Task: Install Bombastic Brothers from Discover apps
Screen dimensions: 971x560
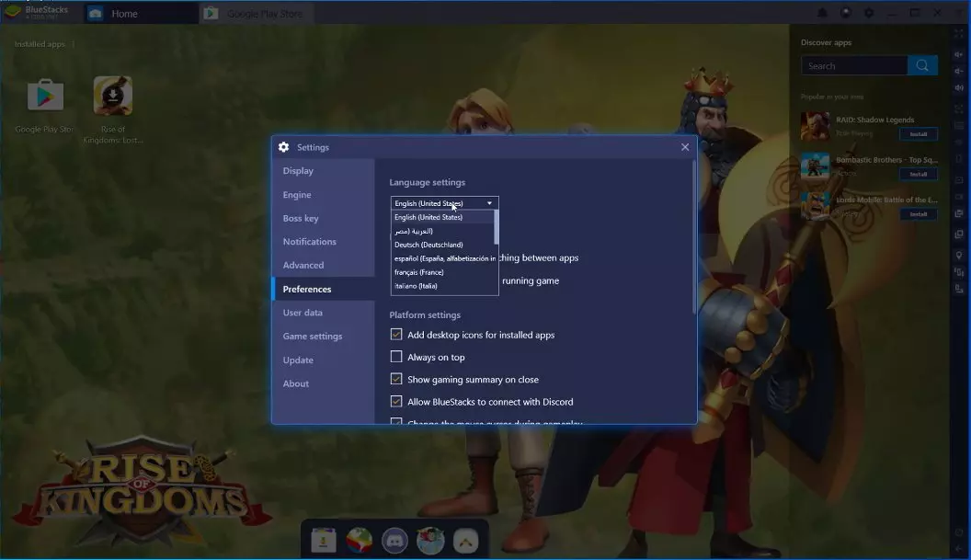Action: coord(918,174)
